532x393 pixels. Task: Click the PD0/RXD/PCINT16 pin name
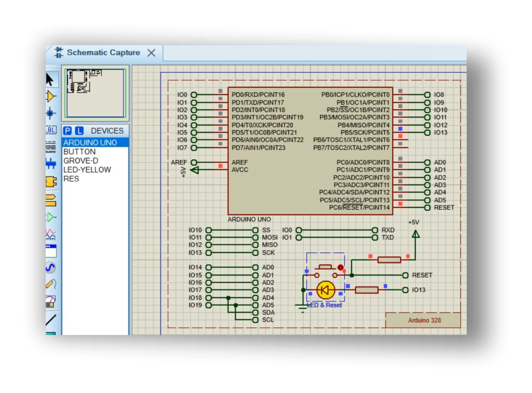(x=258, y=95)
